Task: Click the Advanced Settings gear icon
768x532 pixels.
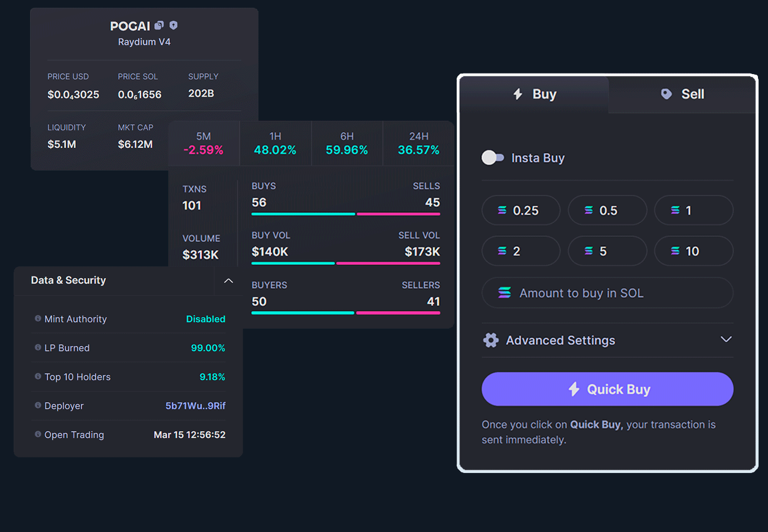Action: point(491,340)
